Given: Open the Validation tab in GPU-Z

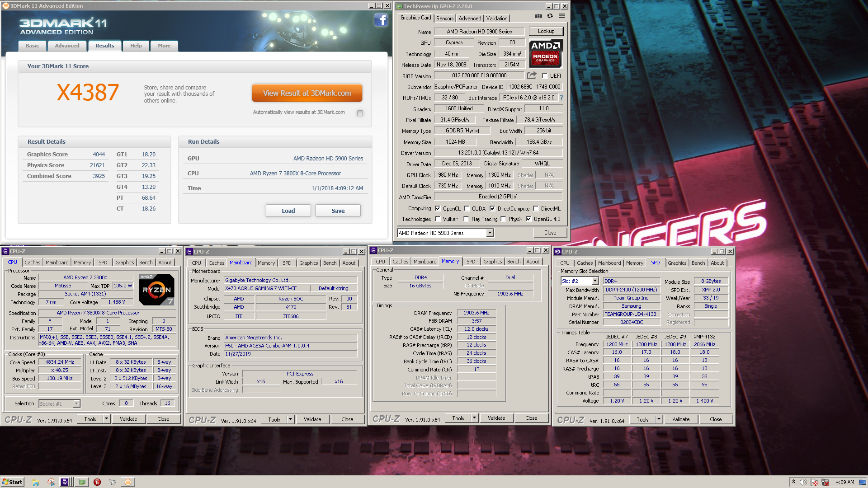Looking at the screenshot, I should point(497,19).
